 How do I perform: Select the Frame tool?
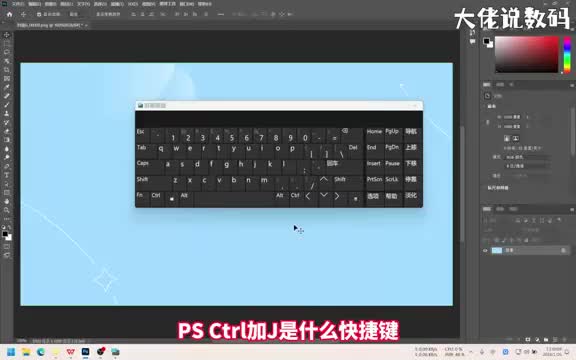(7, 79)
